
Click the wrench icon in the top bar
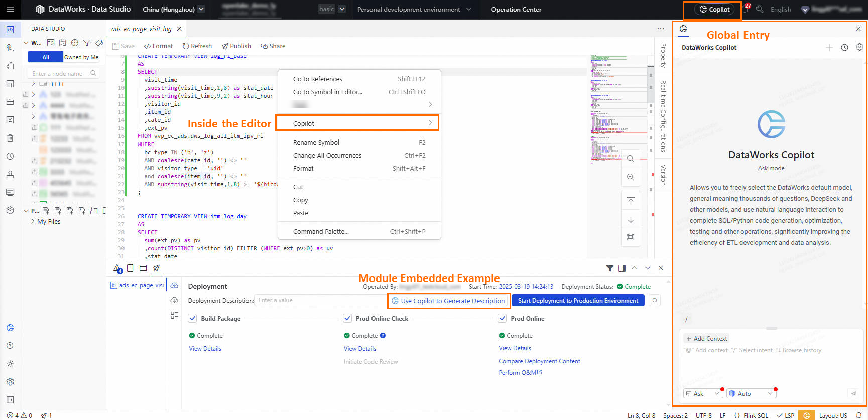tap(760, 9)
